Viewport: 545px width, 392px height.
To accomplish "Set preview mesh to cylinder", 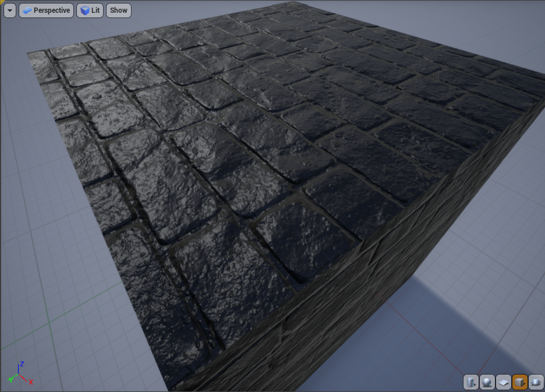I will (471, 382).
